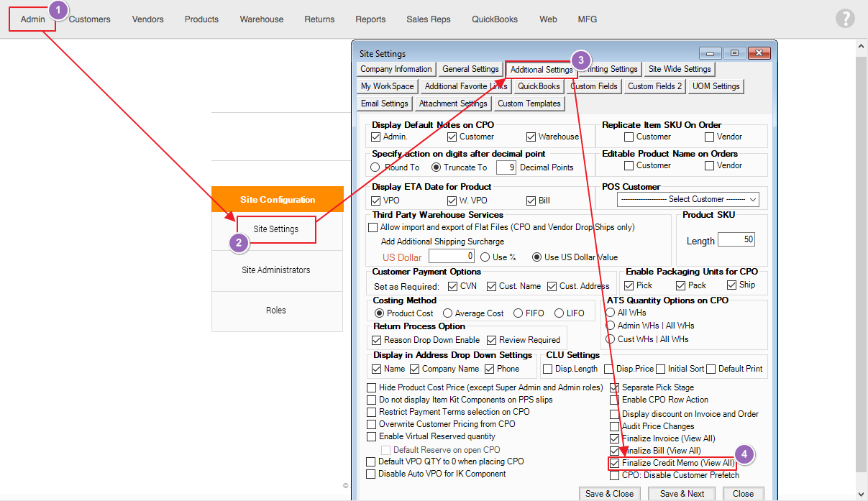The width and height of the screenshot is (868, 501).
Task: Maximize the Site Settings dialog
Action: (x=734, y=53)
